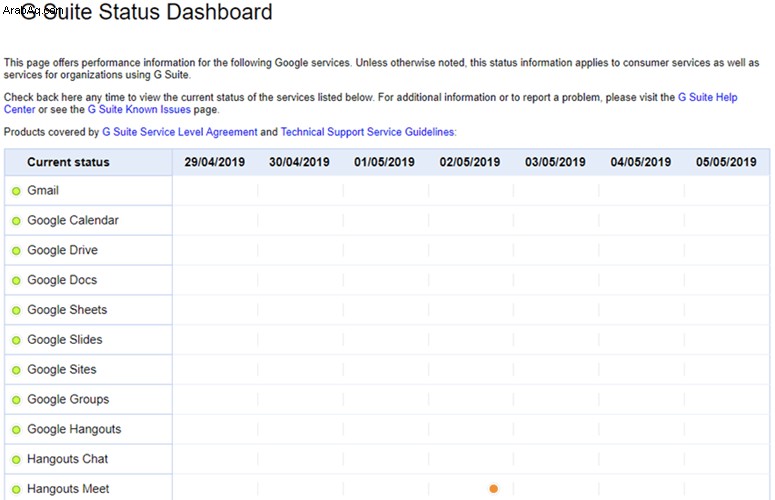The height and width of the screenshot is (500, 775).
Task: Click the 30/04/2019 date header
Action: pyautogui.click(x=299, y=162)
